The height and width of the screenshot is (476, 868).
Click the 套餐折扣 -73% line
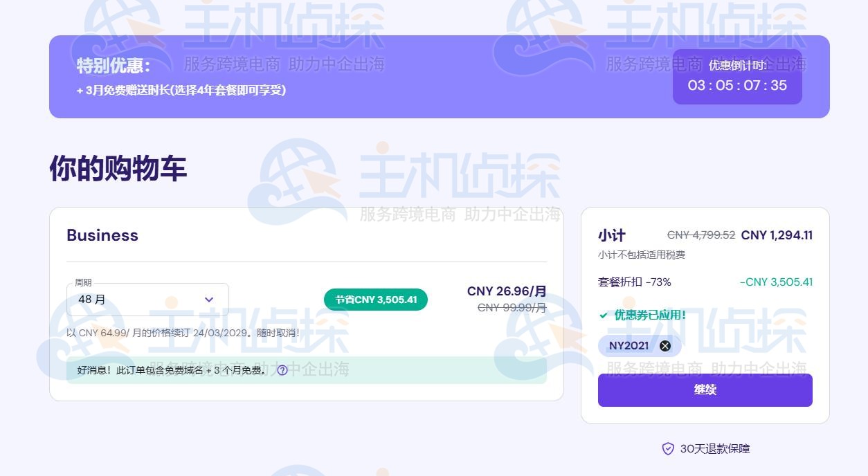pos(635,282)
